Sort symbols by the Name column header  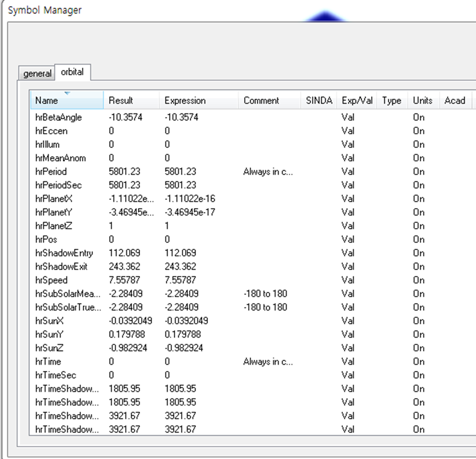click(x=47, y=100)
